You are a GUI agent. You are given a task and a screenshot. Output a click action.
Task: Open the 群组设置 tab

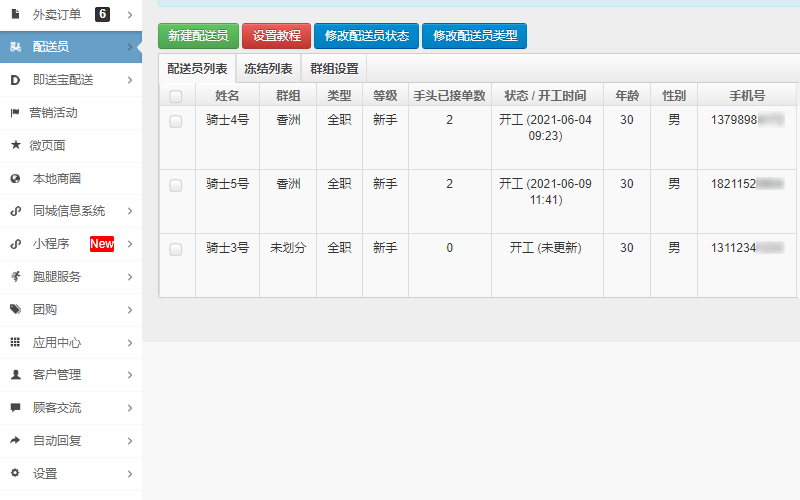[334, 69]
